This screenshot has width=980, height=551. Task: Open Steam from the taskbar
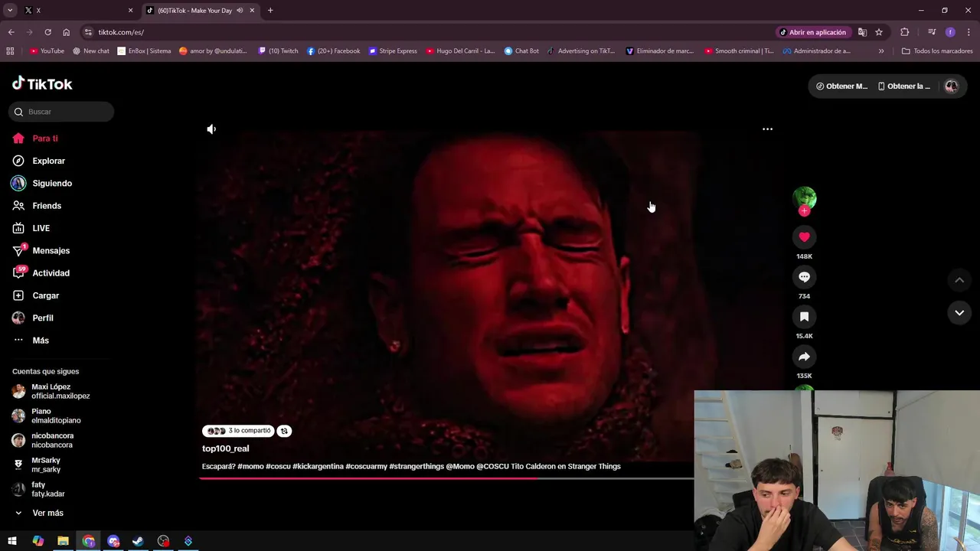coord(138,541)
